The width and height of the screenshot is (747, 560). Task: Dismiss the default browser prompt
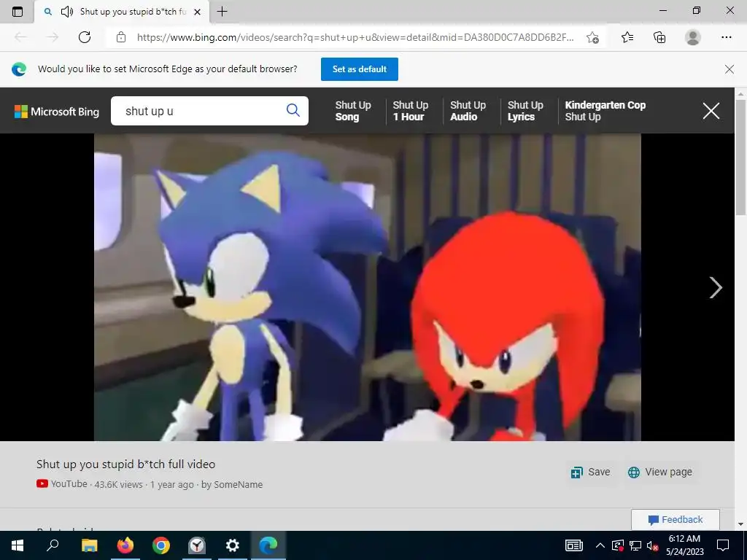pos(729,69)
